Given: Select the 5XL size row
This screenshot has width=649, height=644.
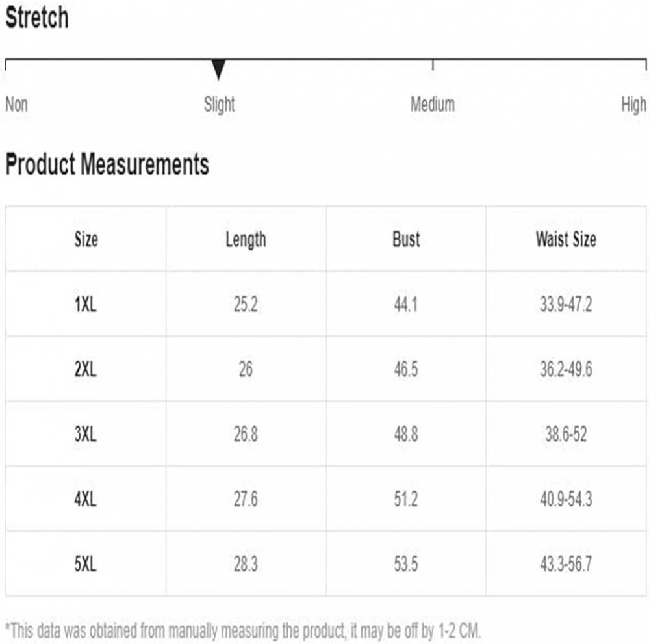Looking at the screenshot, I should [x=325, y=563].
